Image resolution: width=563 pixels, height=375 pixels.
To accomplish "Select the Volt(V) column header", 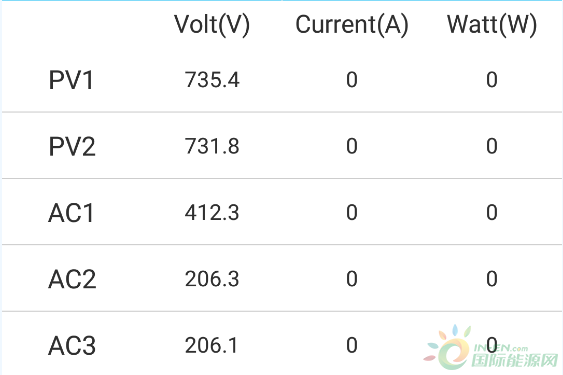I will (212, 25).
